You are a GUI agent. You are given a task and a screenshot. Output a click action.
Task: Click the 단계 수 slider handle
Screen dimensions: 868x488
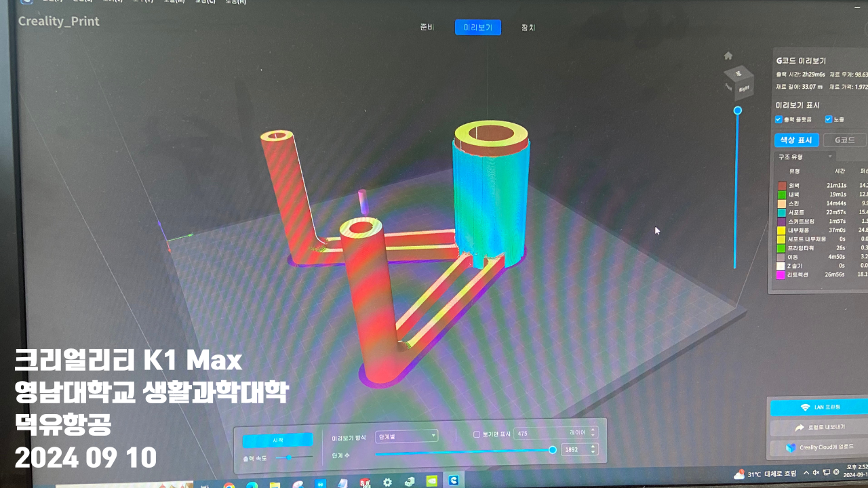pos(553,450)
